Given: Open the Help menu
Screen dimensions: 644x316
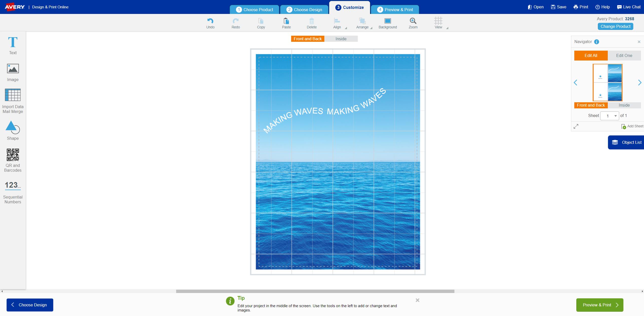Looking at the screenshot, I should coord(603,7).
